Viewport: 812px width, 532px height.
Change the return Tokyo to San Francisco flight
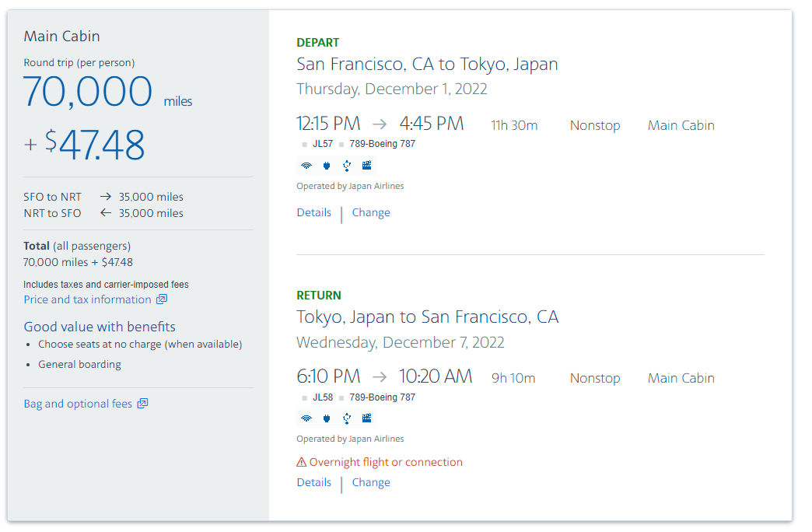pyautogui.click(x=371, y=482)
